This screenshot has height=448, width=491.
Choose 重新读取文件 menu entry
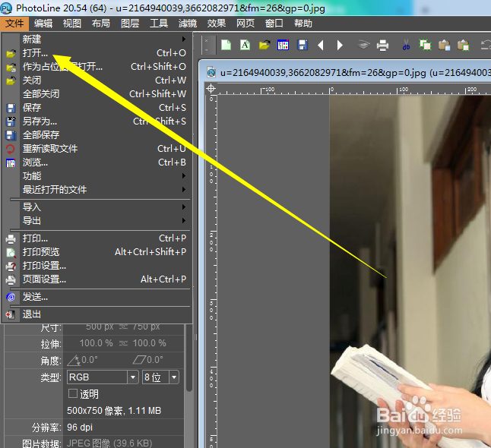coord(97,149)
